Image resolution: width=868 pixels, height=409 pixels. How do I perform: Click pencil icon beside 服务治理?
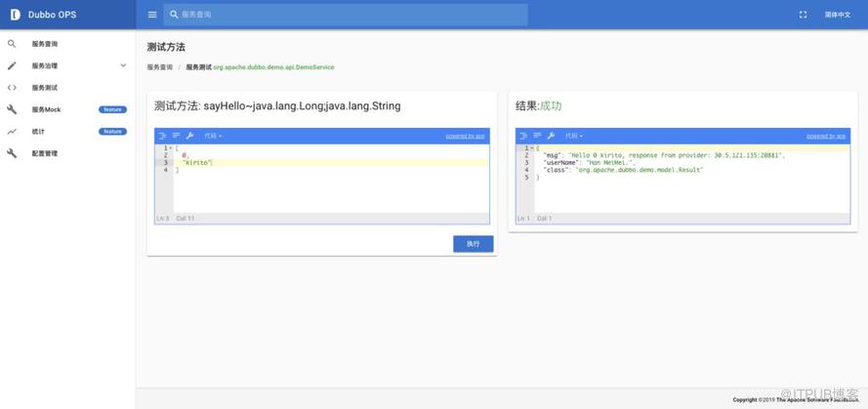12,65
